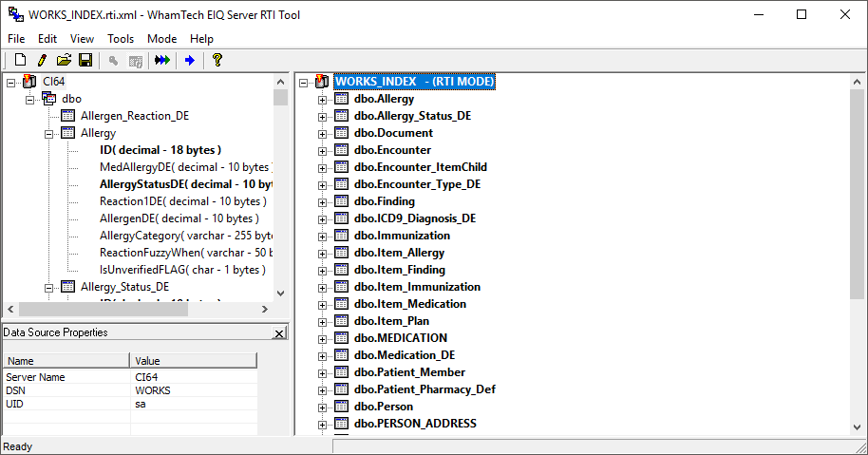868x455 pixels.
Task: Select the Reaction1DE column entry
Action: tap(183, 201)
